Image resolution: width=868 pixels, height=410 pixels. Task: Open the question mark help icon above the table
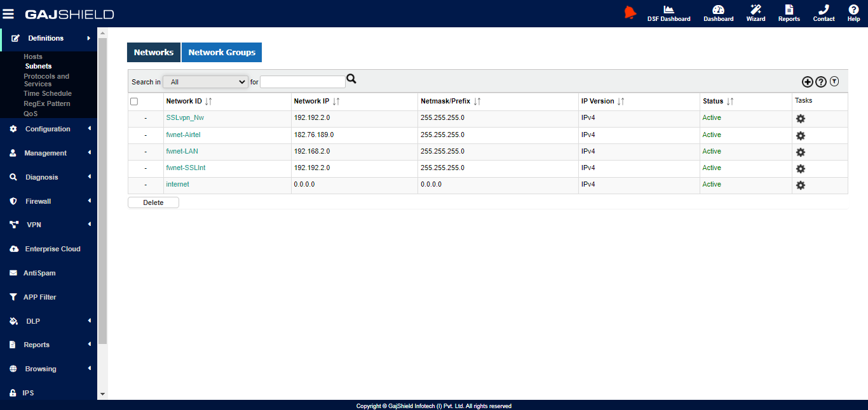(821, 82)
